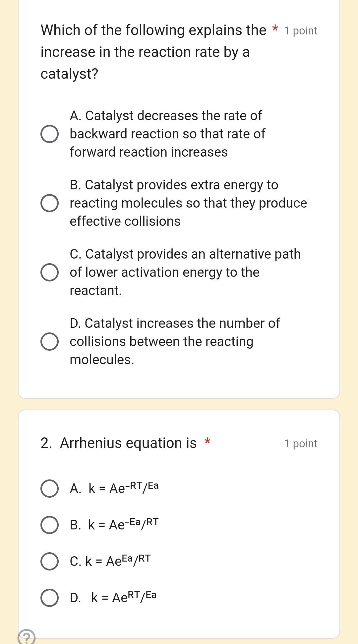
Task: Open the help question-mark icon
Action: pos(27,637)
